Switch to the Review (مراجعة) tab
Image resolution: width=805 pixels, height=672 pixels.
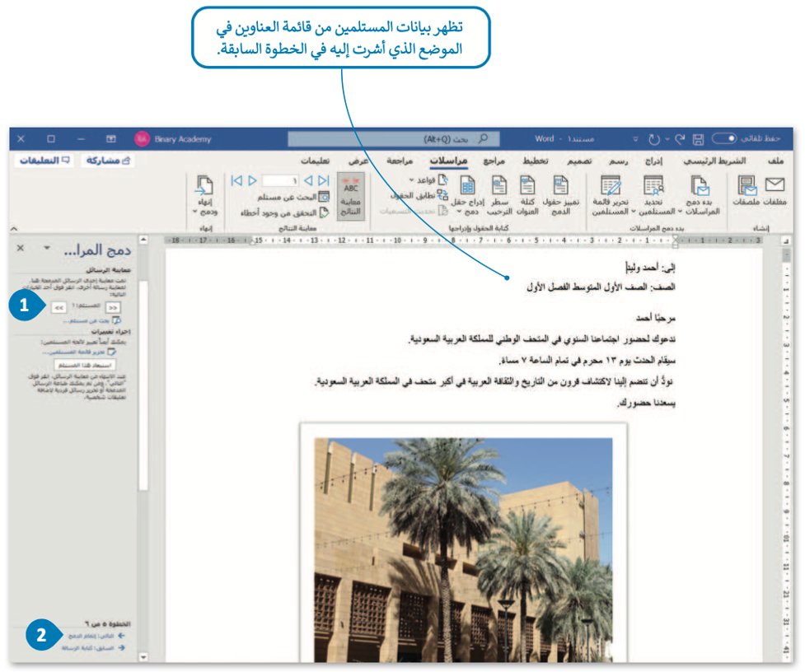coord(400,161)
